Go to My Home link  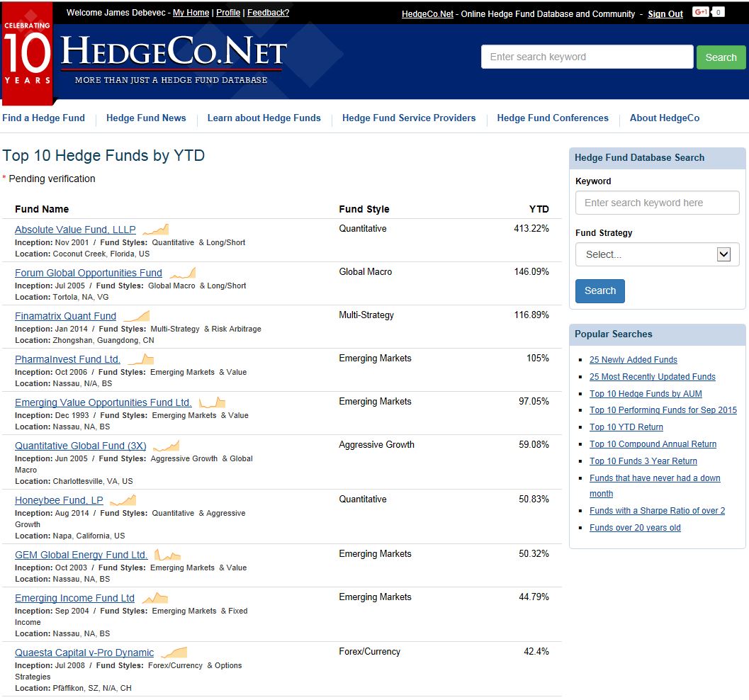click(191, 13)
